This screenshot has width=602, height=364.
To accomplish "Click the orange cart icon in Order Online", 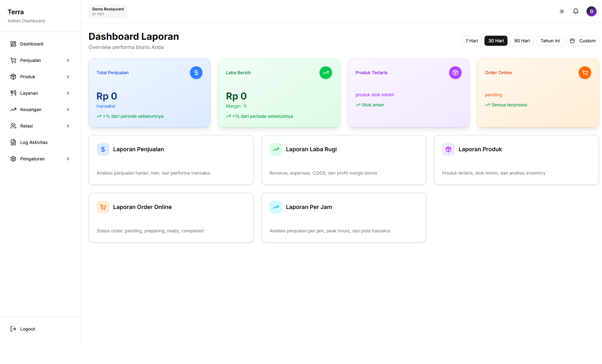I will [x=585, y=73].
